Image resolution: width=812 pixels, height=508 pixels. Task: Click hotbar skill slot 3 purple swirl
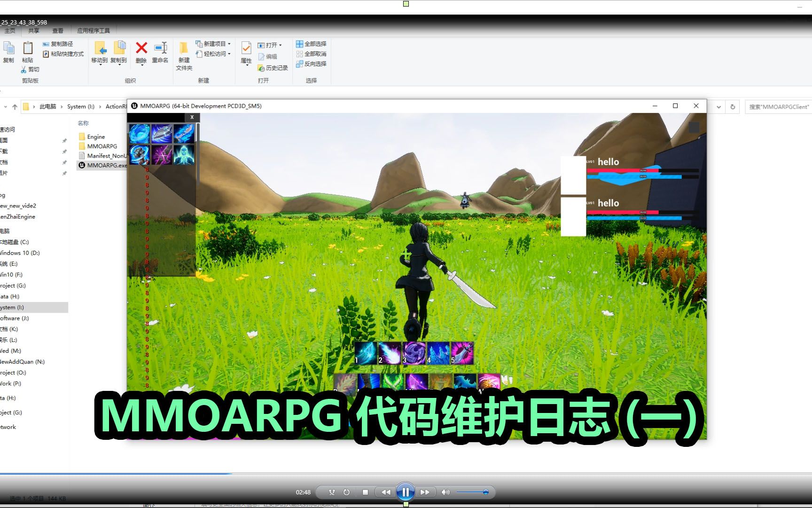click(414, 353)
